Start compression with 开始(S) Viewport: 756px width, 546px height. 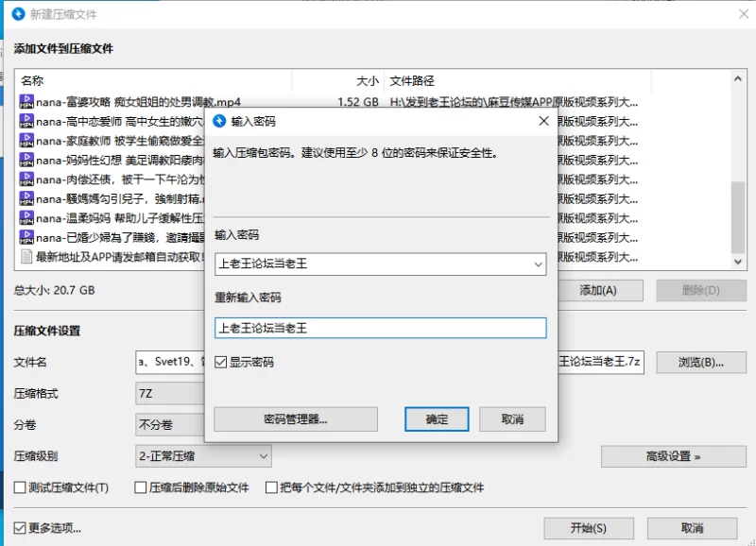point(589,528)
